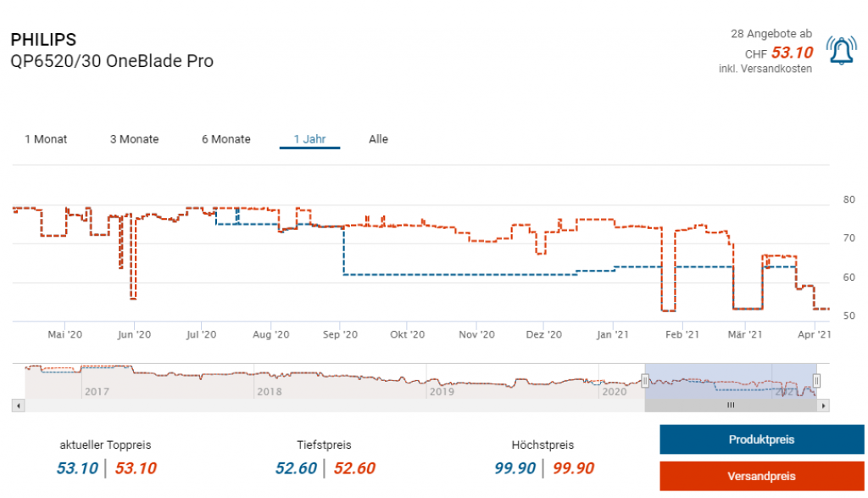This screenshot has height=498, width=868.
Task: Click the 28 Angebote ab text
Action: tap(771, 34)
